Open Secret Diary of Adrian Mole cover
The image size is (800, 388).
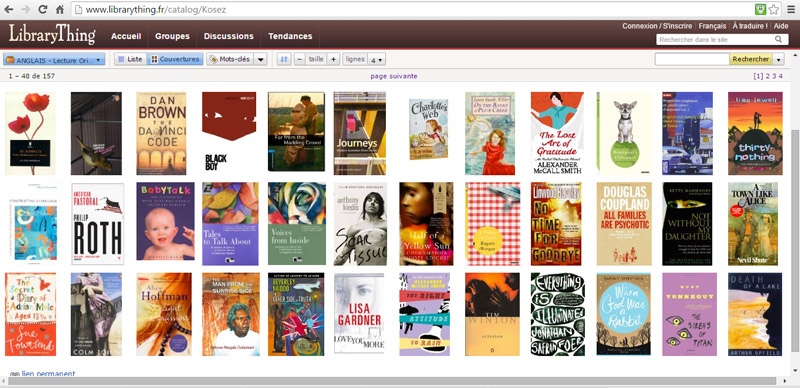click(31, 314)
